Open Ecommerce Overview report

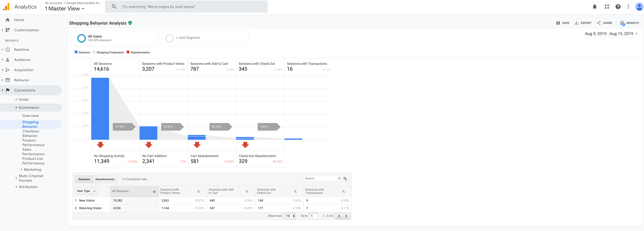tap(30, 116)
